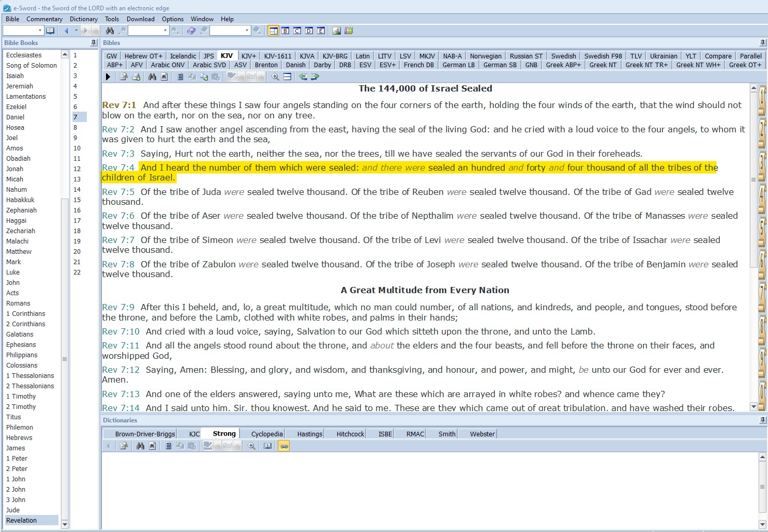The height and width of the screenshot is (532, 768).
Task: Click the magnifier-on-page lookup icon in Bibles toolbar
Action: (124, 77)
